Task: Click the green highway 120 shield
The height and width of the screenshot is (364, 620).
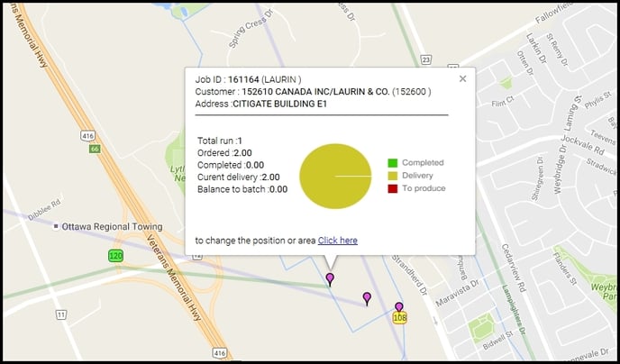Action: pyautogui.click(x=116, y=256)
